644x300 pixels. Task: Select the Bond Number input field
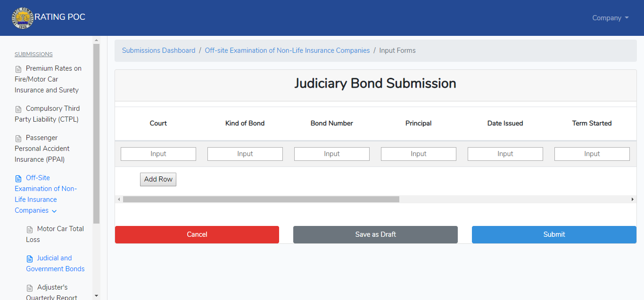click(x=332, y=154)
